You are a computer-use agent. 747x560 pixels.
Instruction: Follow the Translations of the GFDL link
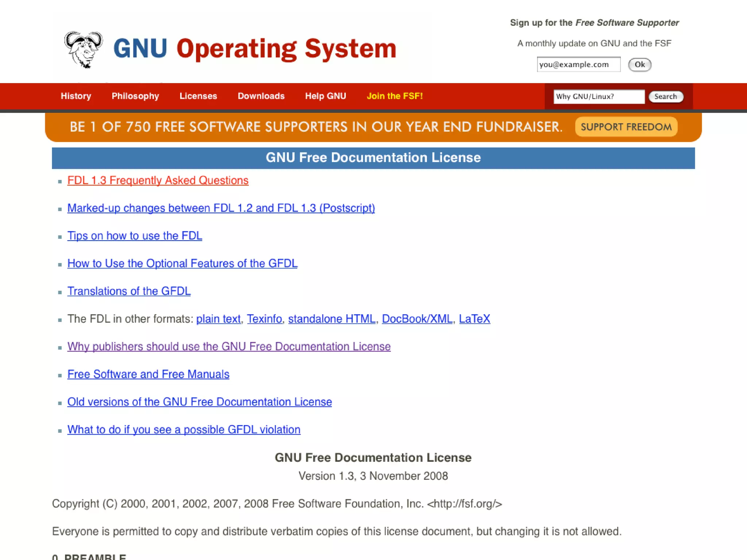(x=129, y=291)
